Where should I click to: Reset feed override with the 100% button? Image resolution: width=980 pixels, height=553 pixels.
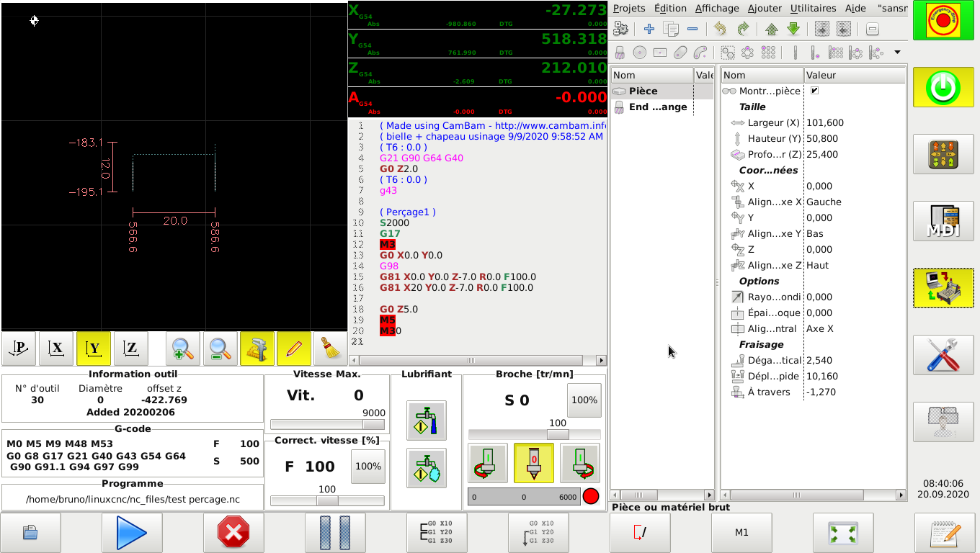click(368, 467)
